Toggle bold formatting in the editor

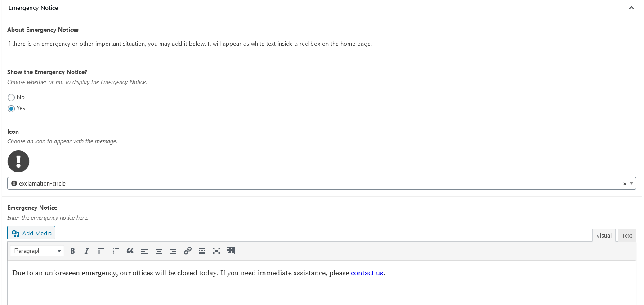[x=72, y=251]
